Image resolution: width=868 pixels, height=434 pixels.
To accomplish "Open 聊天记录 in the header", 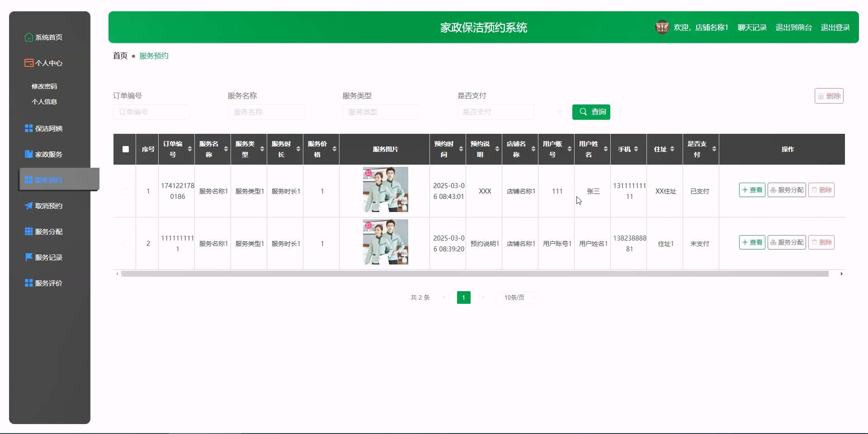I will (752, 28).
